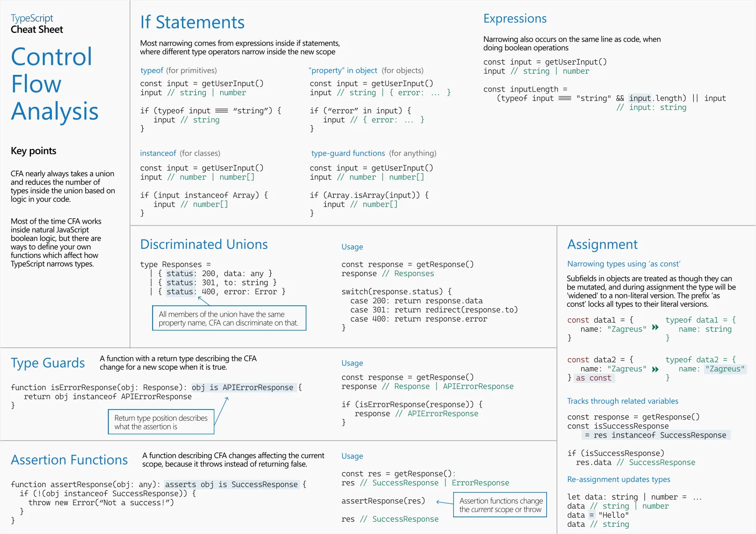Click the 'Assertion Functions' heading
This screenshot has height=534, width=756.
pyautogui.click(x=70, y=460)
